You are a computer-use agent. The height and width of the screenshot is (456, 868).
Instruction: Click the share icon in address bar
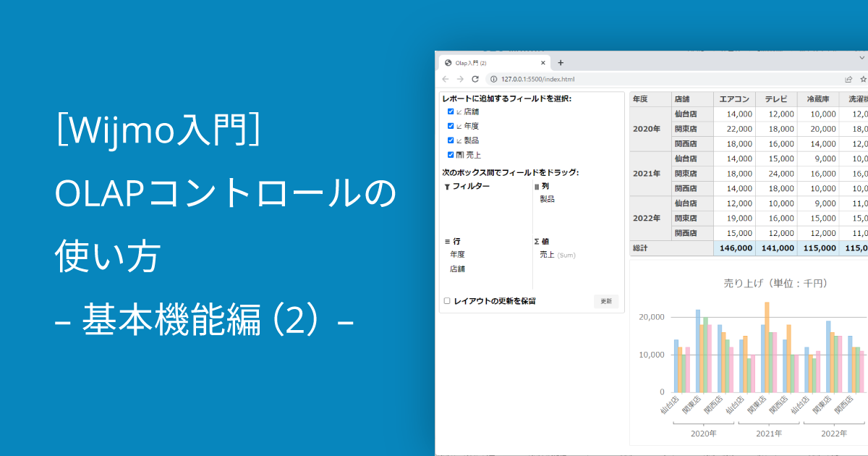click(x=848, y=79)
